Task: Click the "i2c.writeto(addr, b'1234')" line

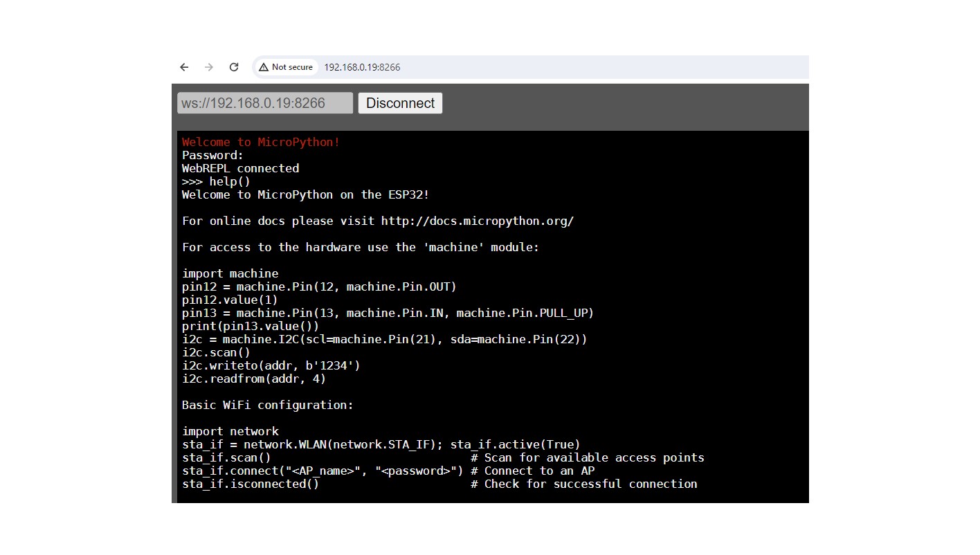Action: (x=271, y=365)
